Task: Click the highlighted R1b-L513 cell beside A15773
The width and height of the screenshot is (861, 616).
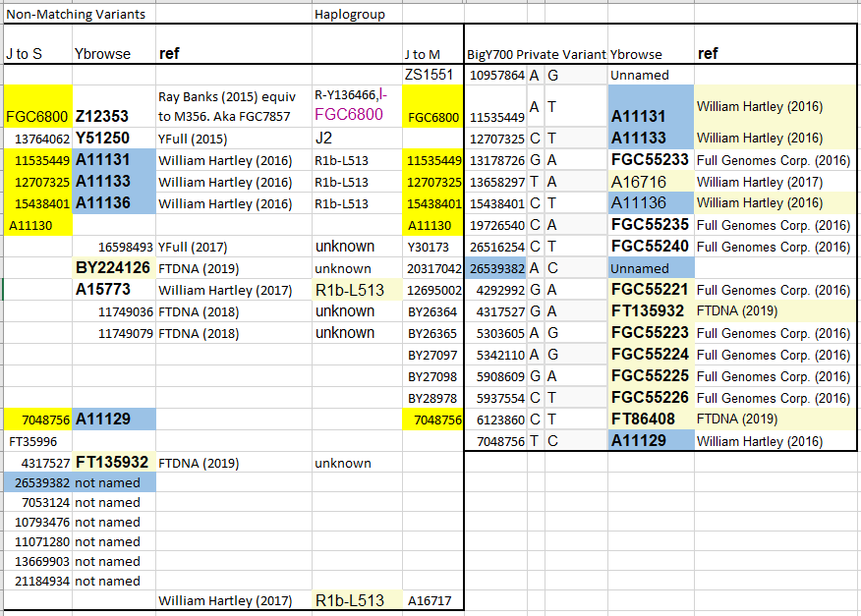Action: (357, 289)
